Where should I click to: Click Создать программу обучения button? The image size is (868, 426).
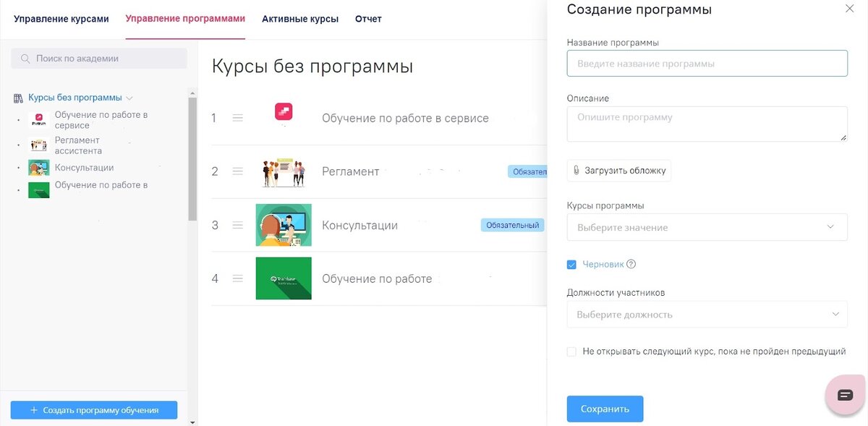click(94, 410)
